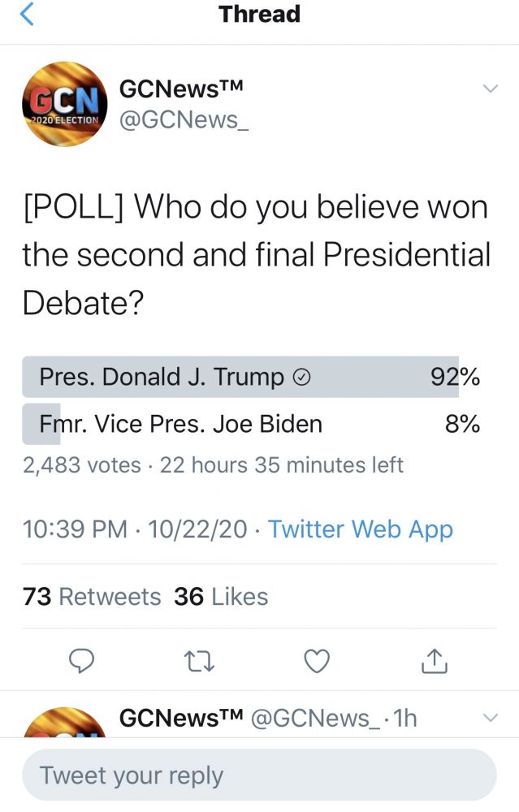519x812 pixels.
Task: Like the tweet with heart icon
Action: [317, 661]
